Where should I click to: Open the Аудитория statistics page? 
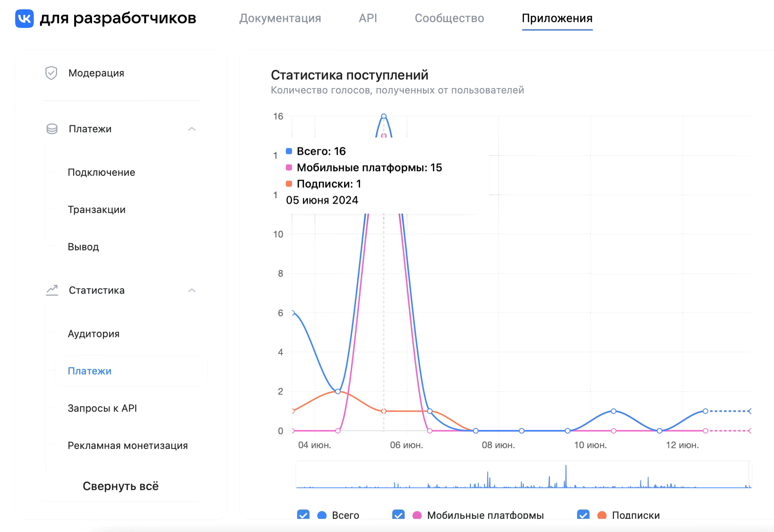click(x=93, y=334)
